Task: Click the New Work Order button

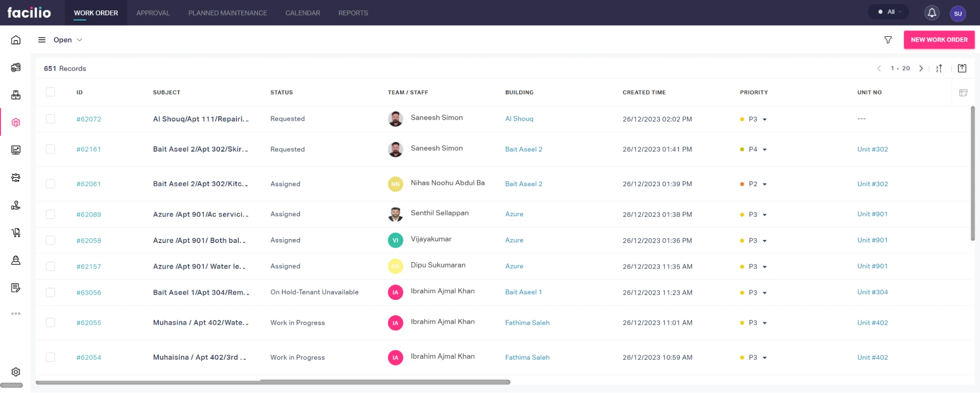Action: coord(939,40)
